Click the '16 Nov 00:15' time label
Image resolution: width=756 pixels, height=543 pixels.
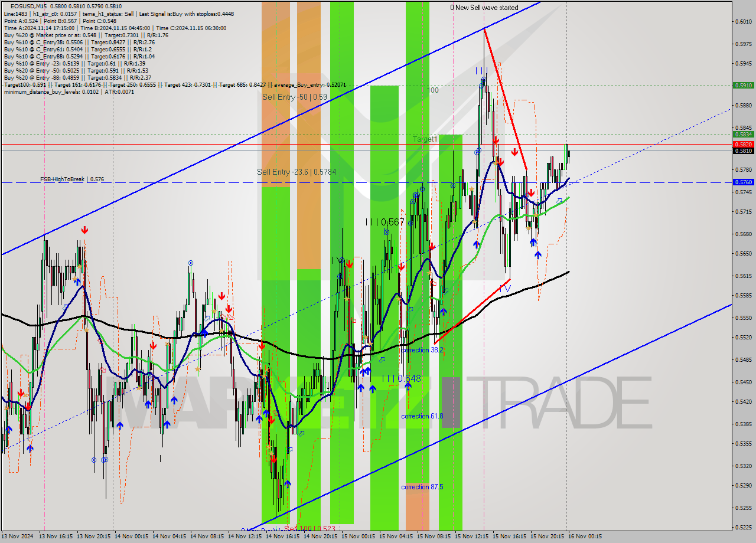pos(585,537)
